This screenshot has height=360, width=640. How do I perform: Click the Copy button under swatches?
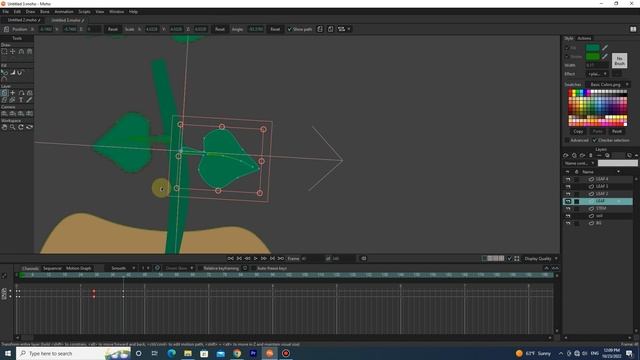pyautogui.click(x=578, y=131)
